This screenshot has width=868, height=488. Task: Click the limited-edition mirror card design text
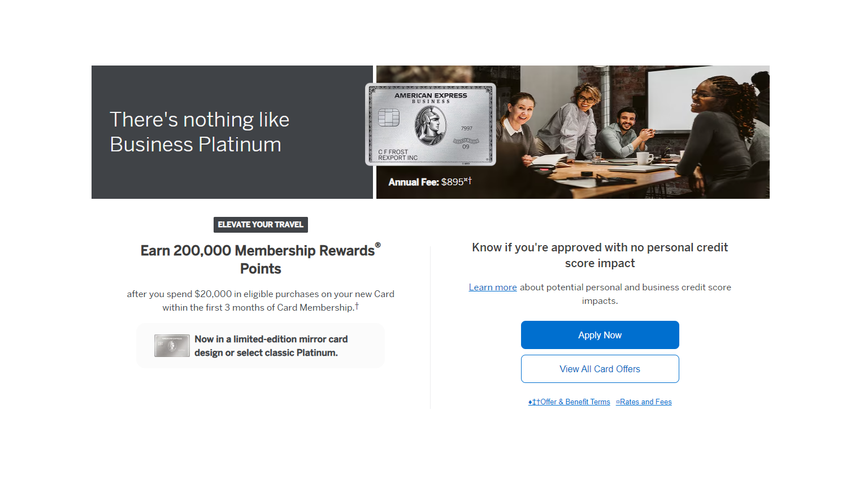(x=271, y=346)
